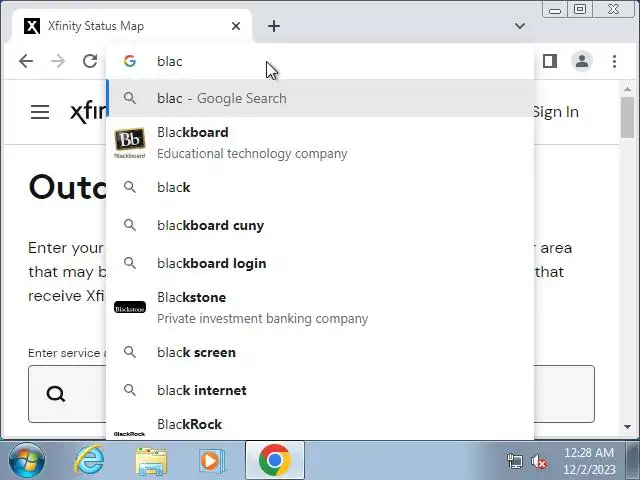Open the Windows Start menu

click(x=27, y=461)
